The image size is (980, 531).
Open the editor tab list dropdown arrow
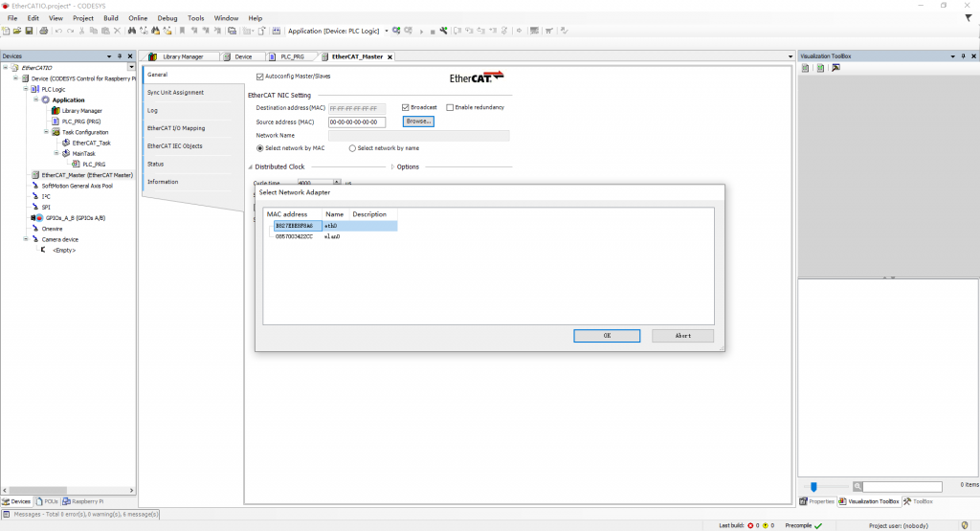coord(790,56)
